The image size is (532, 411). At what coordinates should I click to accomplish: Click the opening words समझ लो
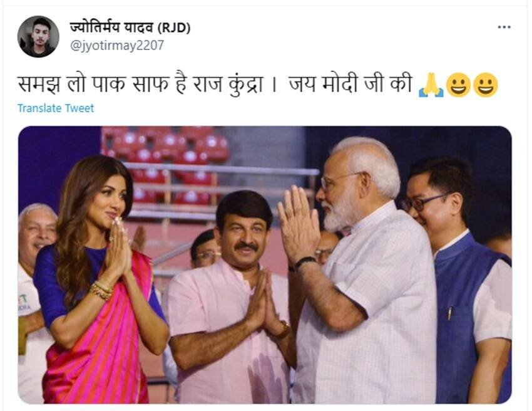point(51,84)
